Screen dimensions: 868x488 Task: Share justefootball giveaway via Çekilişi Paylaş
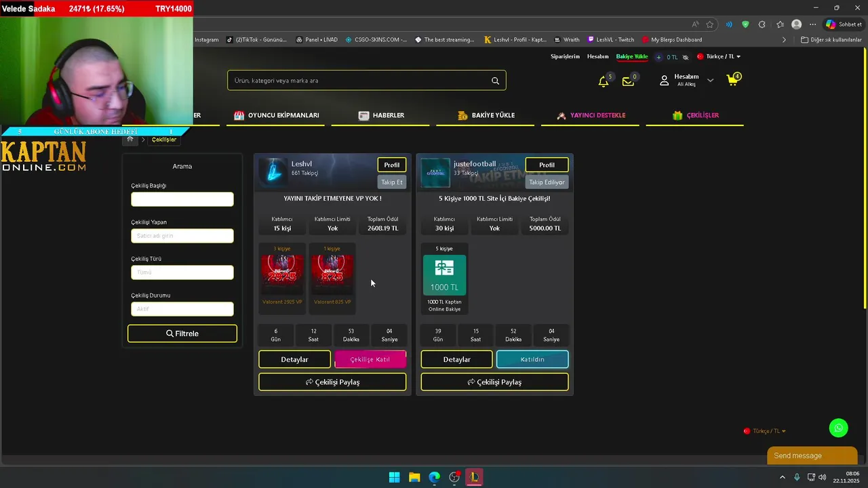pyautogui.click(x=494, y=382)
